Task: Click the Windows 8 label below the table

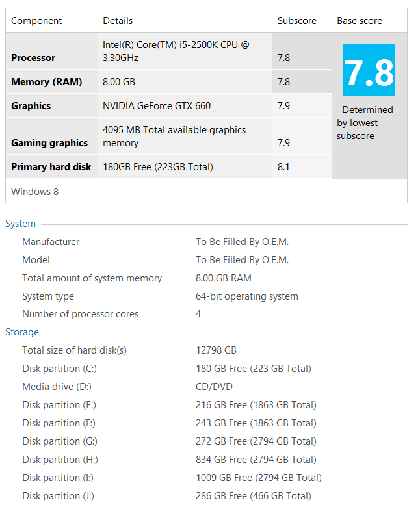Action: (34, 192)
